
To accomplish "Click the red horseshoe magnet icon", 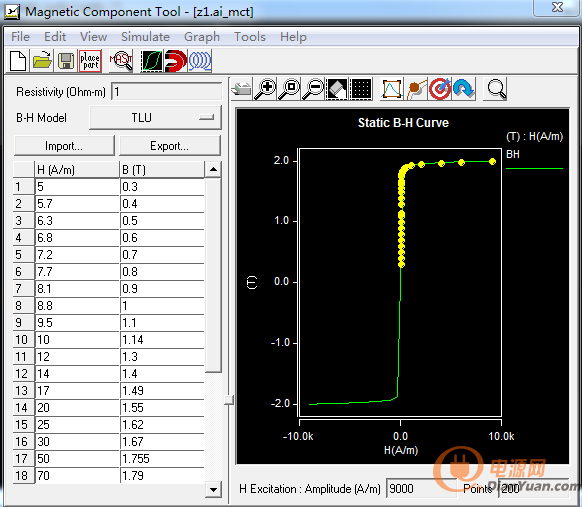I will tap(176, 61).
